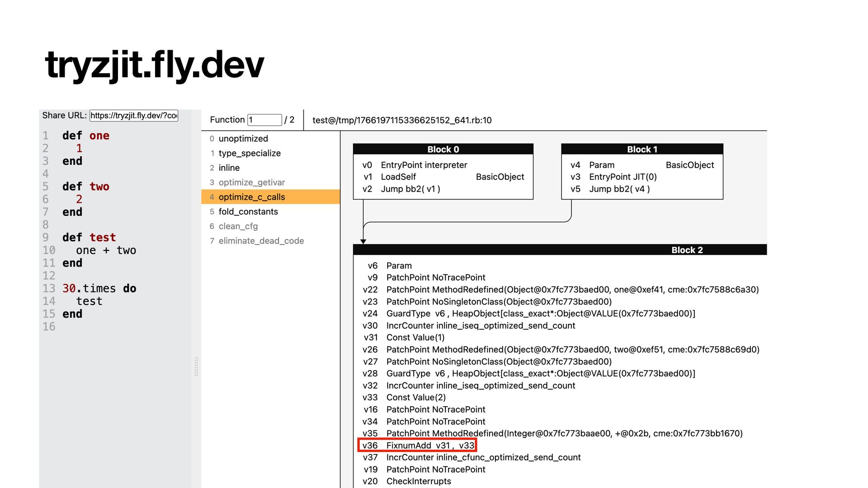Click the Const Value(2) instruction v33
Screen dimensions: 868x488
pyautogui.click(x=416, y=398)
